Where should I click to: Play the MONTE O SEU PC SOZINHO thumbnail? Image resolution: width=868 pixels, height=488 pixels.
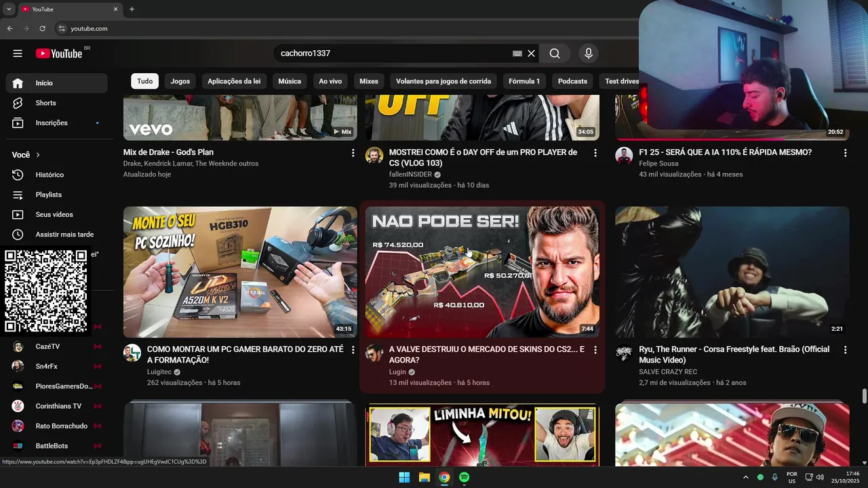point(240,272)
